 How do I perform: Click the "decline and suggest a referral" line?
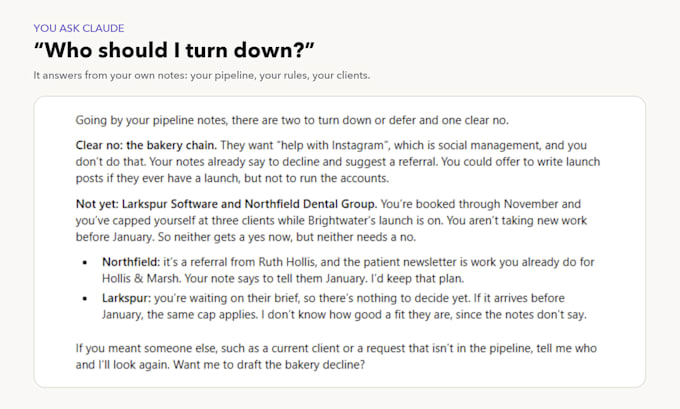[x=338, y=162]
